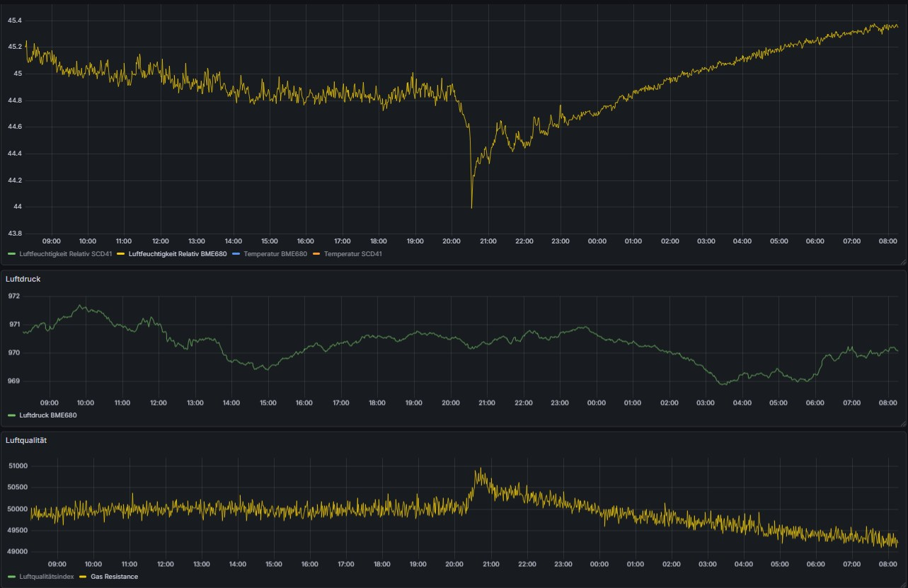Click the Luftdruck panel's resize handle
Image resolution: width=908 pixels, height=588 pixels.
(902, 423)
